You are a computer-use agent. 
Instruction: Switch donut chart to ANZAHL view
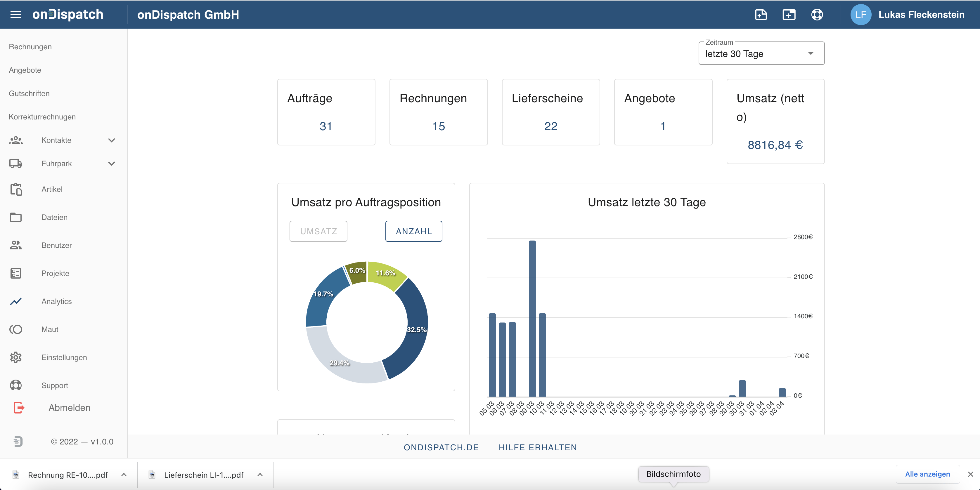pyautogui.click(x=413, y=231)
